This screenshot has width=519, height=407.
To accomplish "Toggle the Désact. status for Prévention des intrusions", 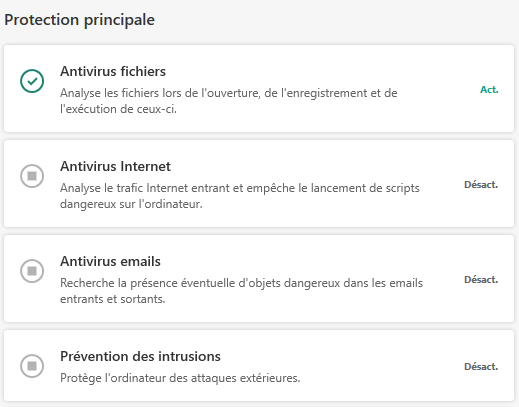I will (x=481, y=367).
